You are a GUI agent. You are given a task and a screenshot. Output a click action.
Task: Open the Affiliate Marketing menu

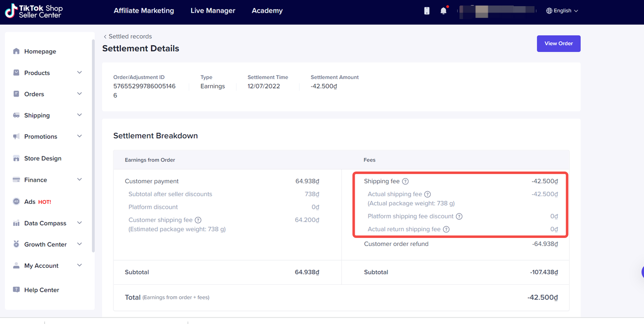(144, 11)
